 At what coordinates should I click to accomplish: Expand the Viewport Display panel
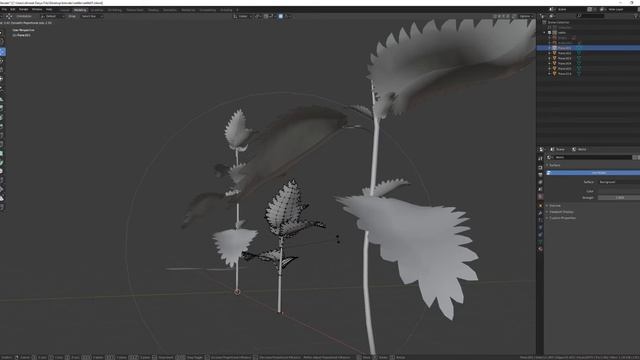tap(561, 212)
